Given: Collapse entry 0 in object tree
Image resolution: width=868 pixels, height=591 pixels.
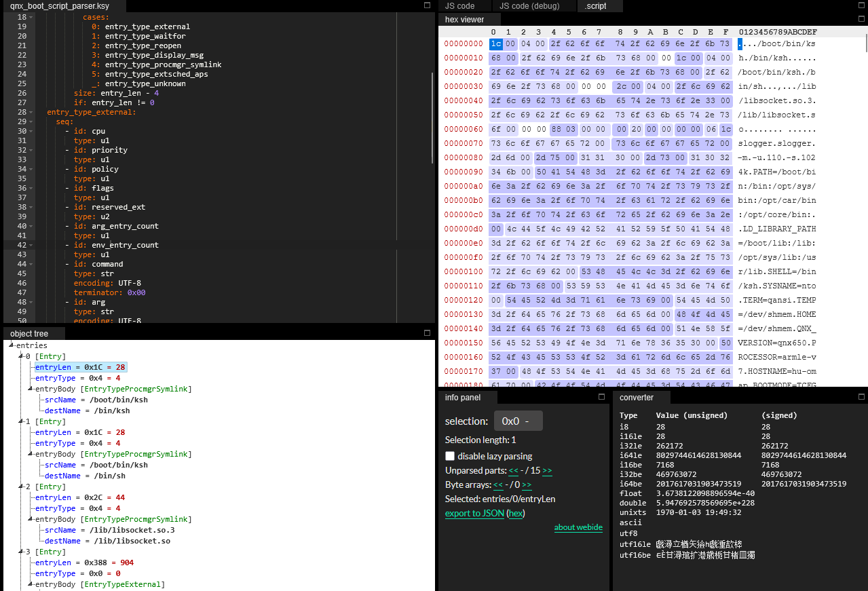Looking at the screenshot, I should click(21, 356).
